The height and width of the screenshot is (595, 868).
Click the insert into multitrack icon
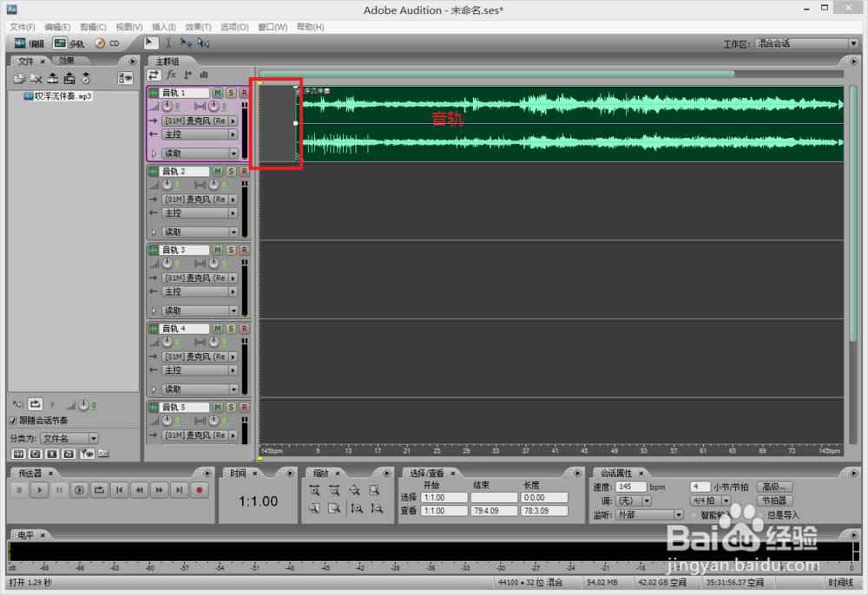53,79
